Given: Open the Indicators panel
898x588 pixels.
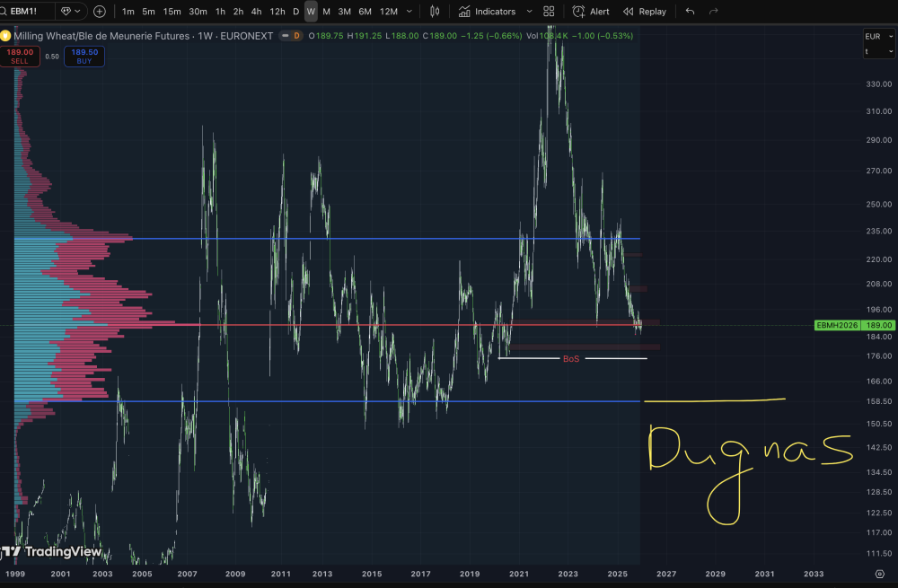Looking at the screenshot, I should pos(488,12).
